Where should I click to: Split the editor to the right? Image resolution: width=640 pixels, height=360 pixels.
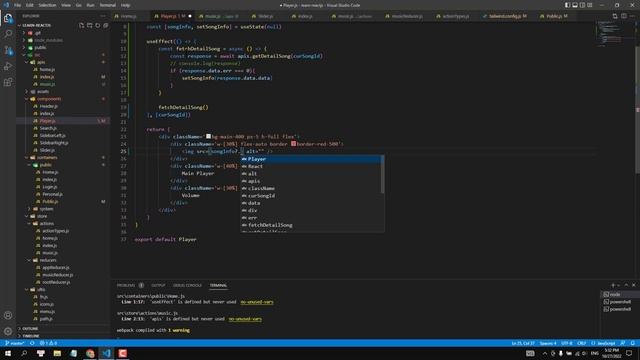624,16
